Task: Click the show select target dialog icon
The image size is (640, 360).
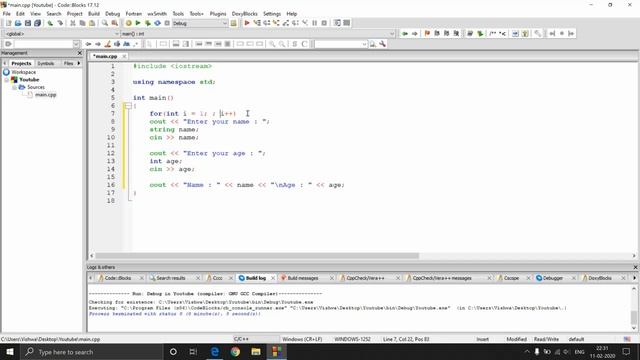Action: tap(233, 23)
